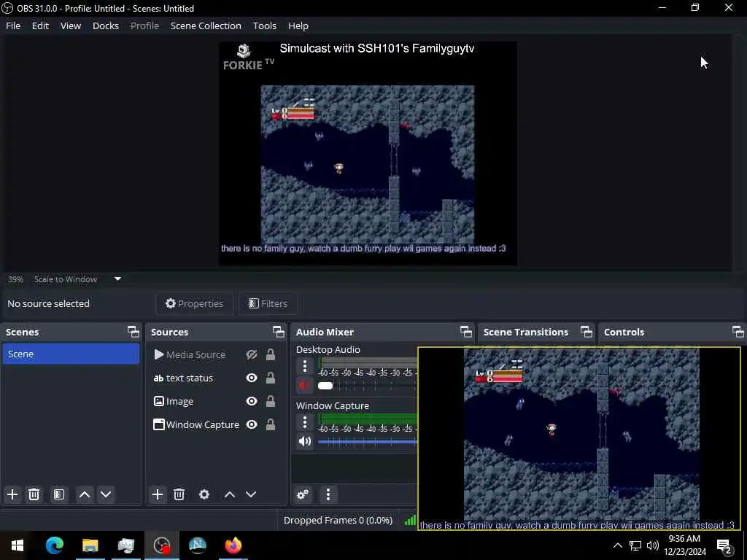The image size is (747, 560).
Task: Move scene down arrow in Scenes dock
Action: tap(106, 494)
